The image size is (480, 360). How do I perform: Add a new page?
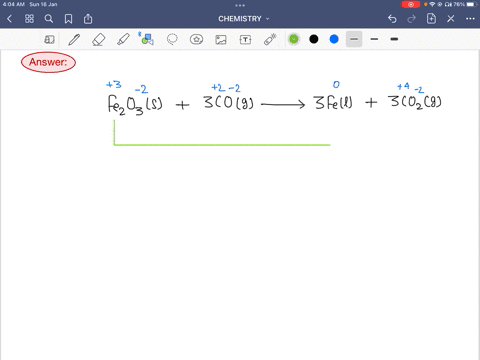point(431,19)
